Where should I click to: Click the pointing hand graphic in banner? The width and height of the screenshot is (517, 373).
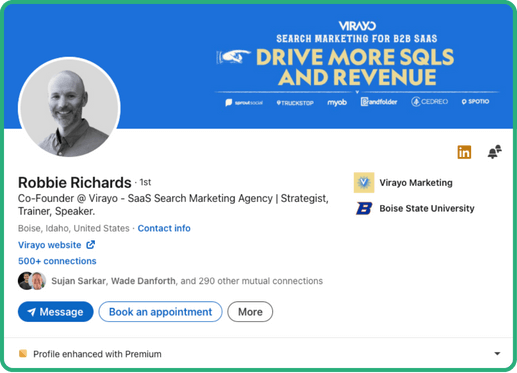[x=233, y=57]
